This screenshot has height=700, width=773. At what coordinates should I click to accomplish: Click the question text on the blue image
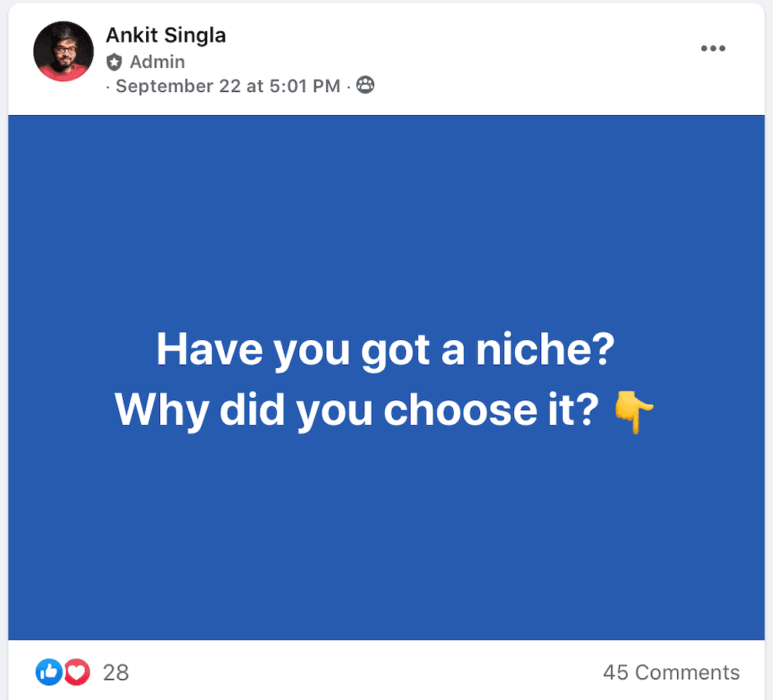386,379
